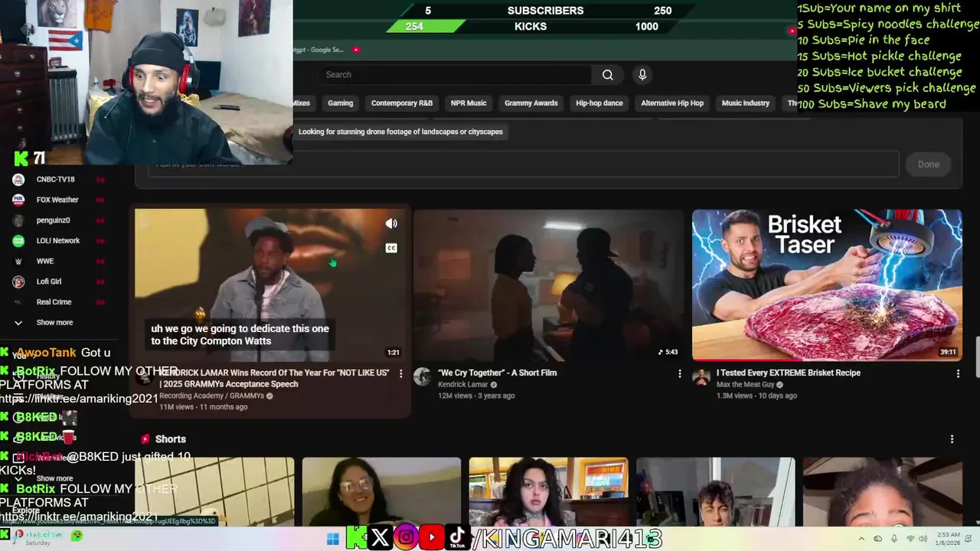The height and width of the screenshot is (551, 980).
Task: Open the notification icon beside the clock
Action: pyautogui.click(x=969, y=539)
